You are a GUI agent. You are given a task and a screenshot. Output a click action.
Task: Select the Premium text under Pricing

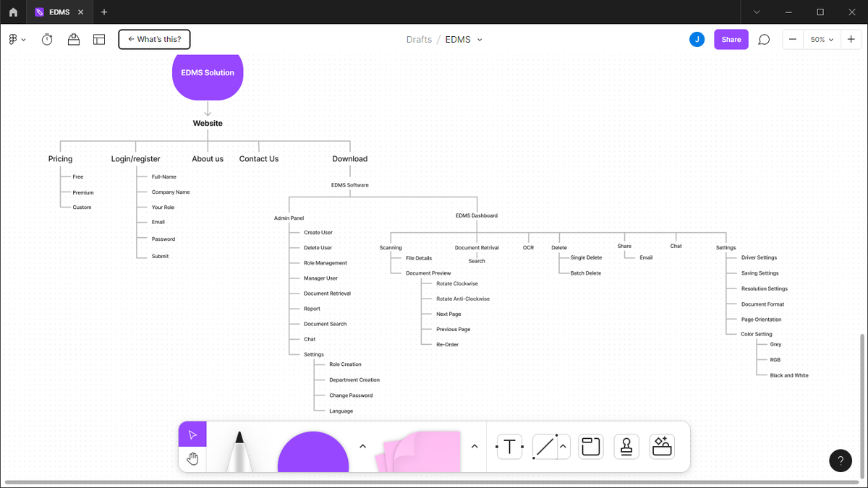83,193
